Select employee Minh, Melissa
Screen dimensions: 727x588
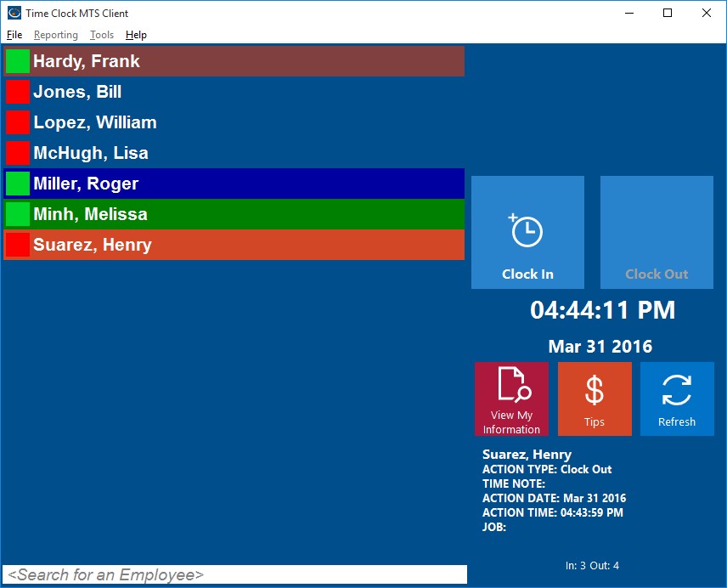(x=234, y=214)
